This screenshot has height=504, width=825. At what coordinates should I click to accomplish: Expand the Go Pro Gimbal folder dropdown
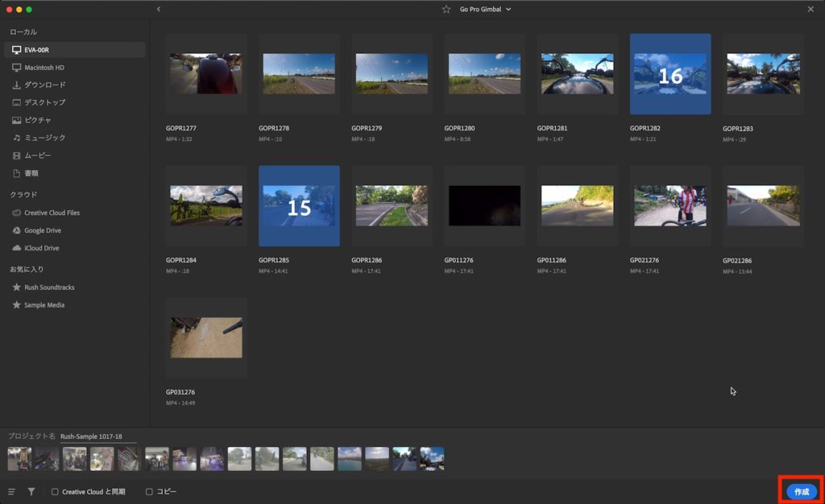[508, 9]
